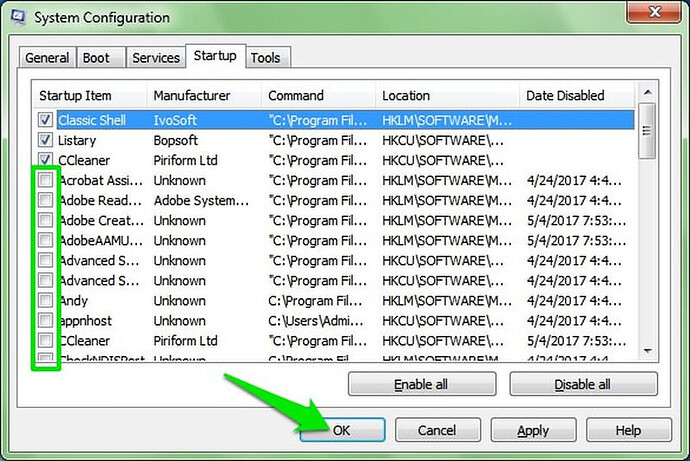Click the Disable all button

click(x=583, y=384)
